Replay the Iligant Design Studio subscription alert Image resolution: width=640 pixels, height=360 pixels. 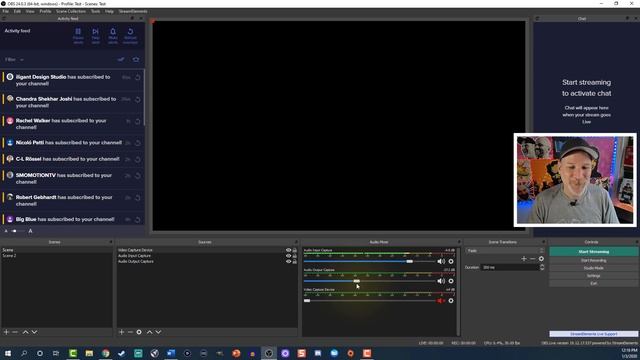coord(138,77)
